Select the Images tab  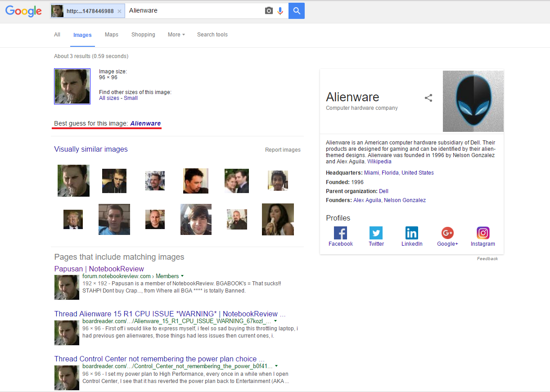click(x=82, y=35)
